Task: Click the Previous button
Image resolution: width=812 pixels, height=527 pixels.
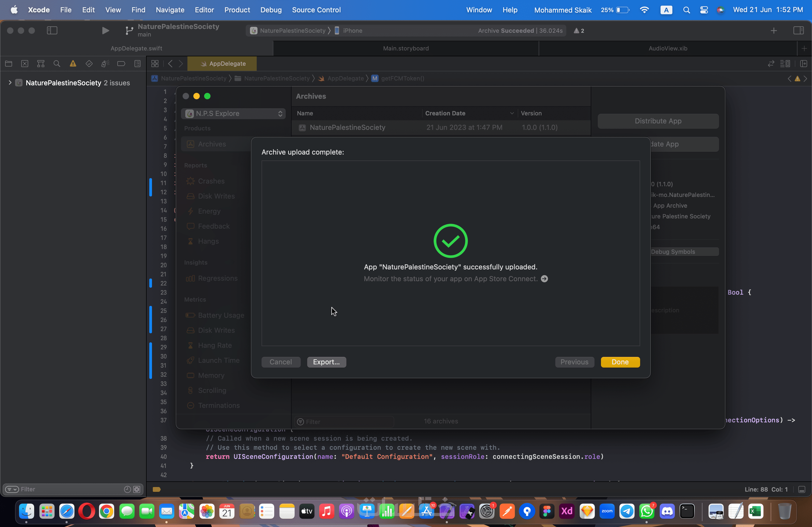Action: pyautogui.click(x=574, y=362)
